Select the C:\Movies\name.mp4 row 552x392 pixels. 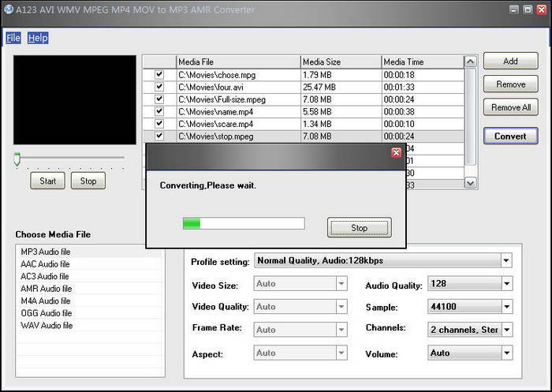[304, 112]
